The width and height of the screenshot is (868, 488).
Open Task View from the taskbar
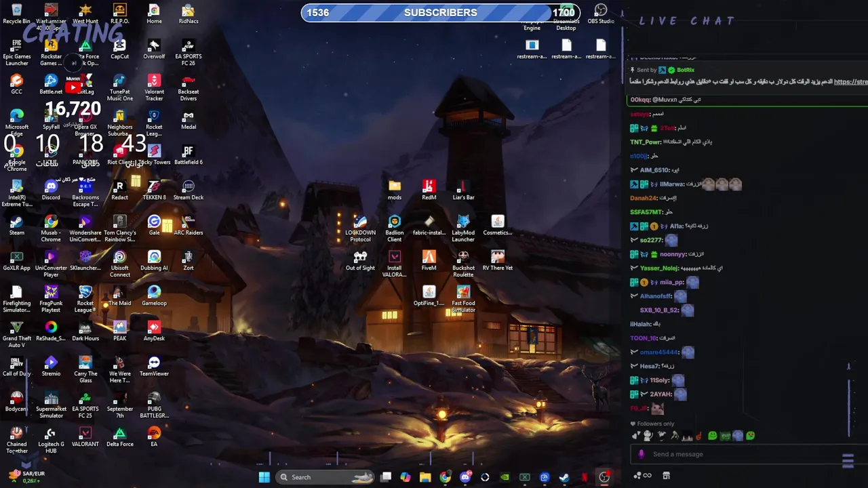[x=386, y=477]
